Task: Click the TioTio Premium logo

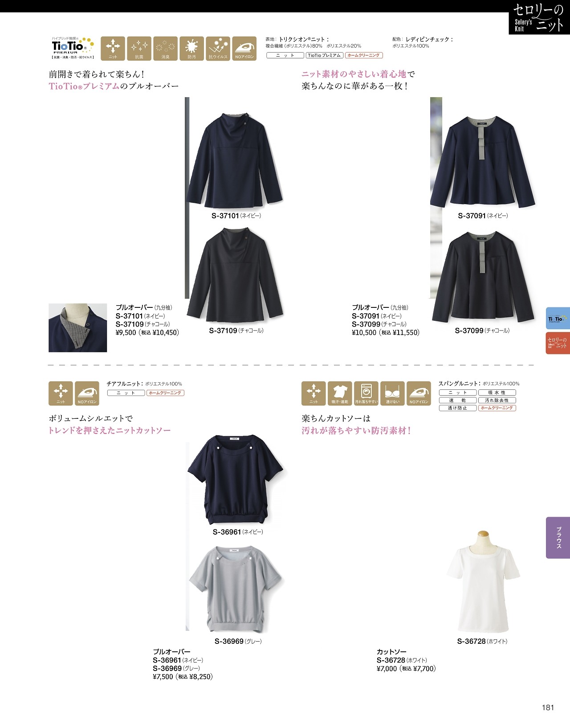Action: click(x=73, y=49)
